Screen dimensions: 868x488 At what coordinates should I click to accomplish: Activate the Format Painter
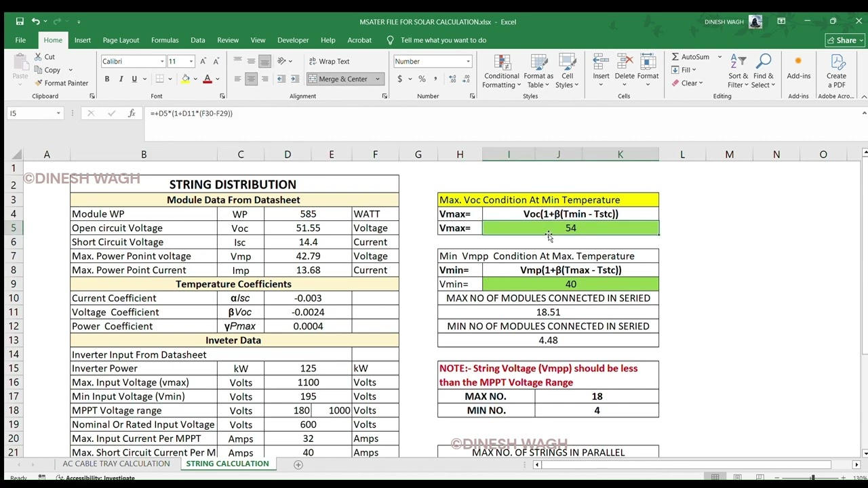[x=61, y=83]
